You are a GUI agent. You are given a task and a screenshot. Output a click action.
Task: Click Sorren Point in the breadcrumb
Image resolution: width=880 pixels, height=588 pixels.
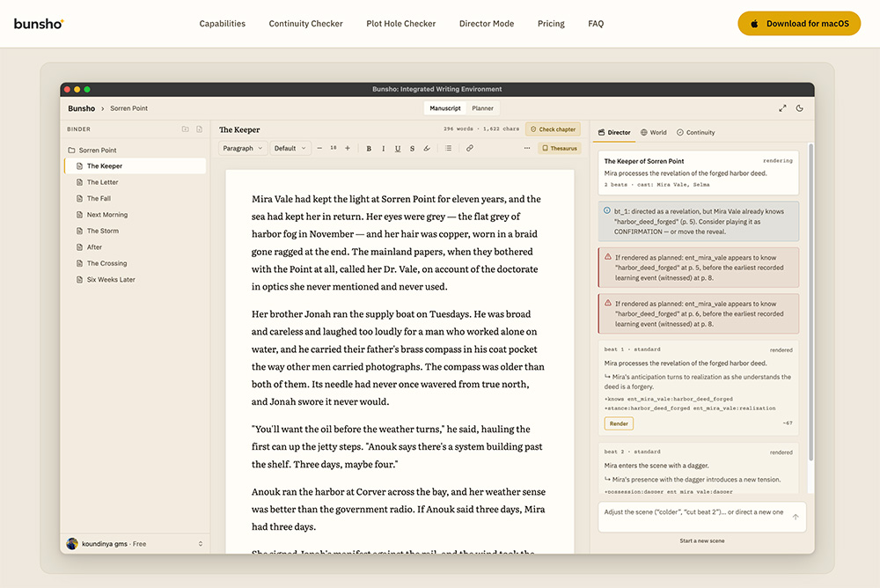coord(128,108)
